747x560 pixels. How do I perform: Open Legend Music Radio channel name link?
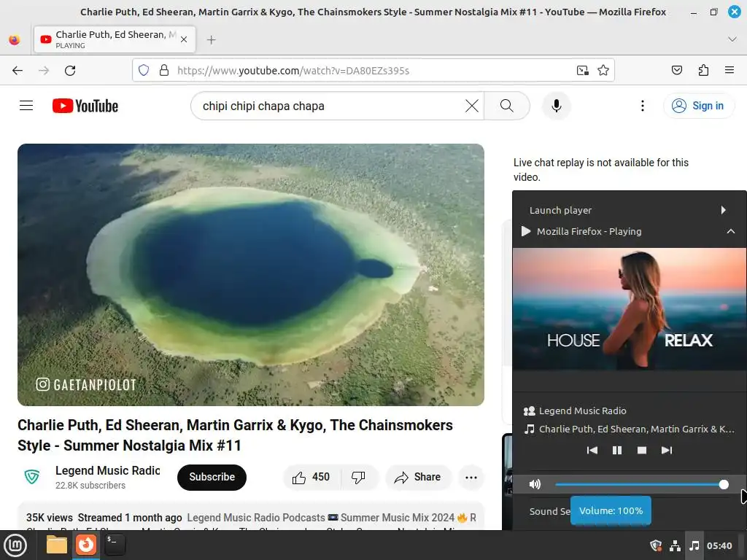pos(108,470)
